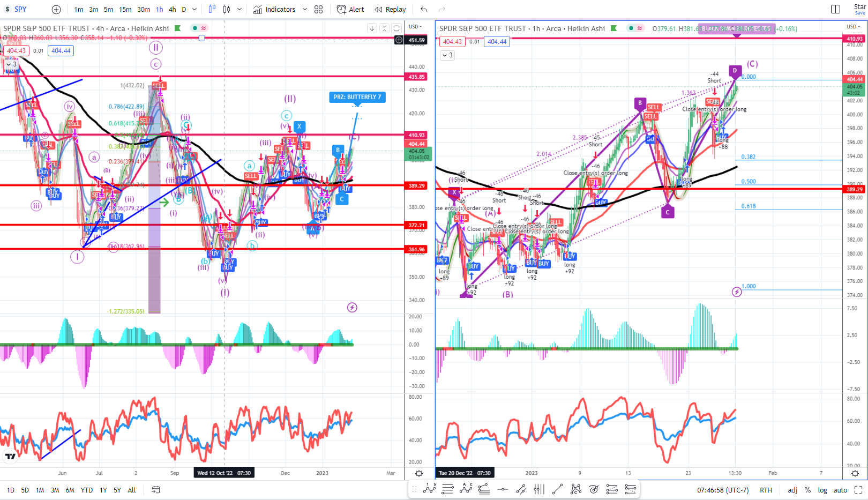Image resolution: width=868 pixels, height=500 pixels.
Task: Select the 1D date range
Action: (x=11, y=490)
